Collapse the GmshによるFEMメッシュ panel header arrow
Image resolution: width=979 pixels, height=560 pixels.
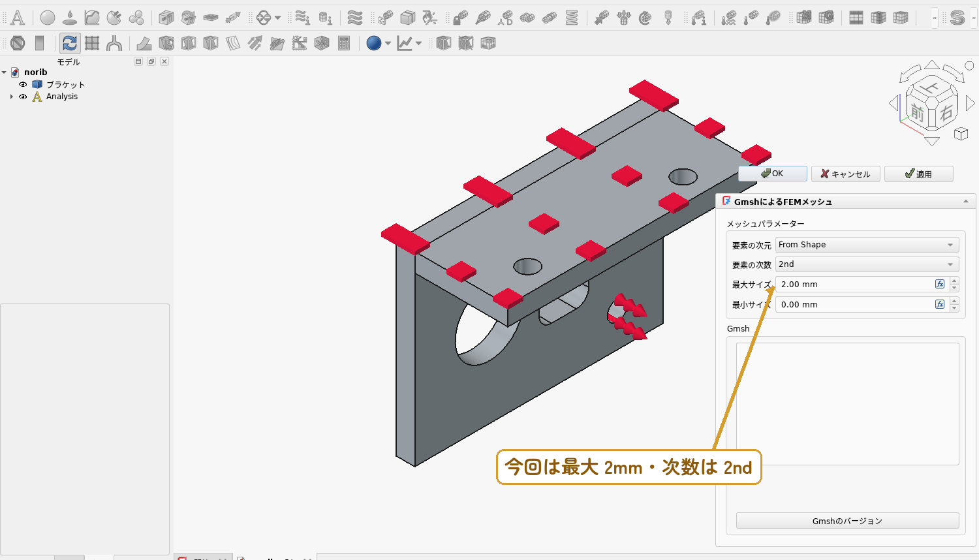[966, 202]
